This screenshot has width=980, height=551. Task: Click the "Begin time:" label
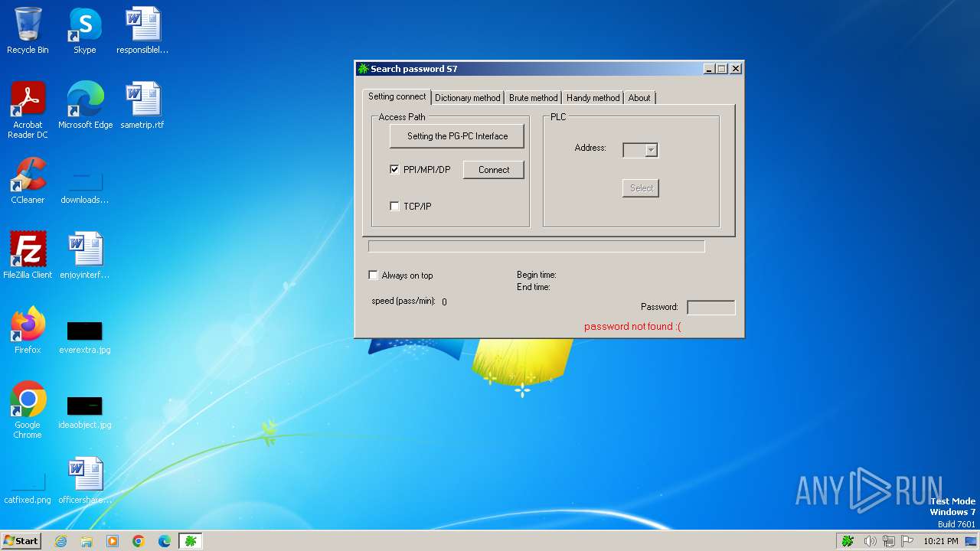(x=537, y=275)
